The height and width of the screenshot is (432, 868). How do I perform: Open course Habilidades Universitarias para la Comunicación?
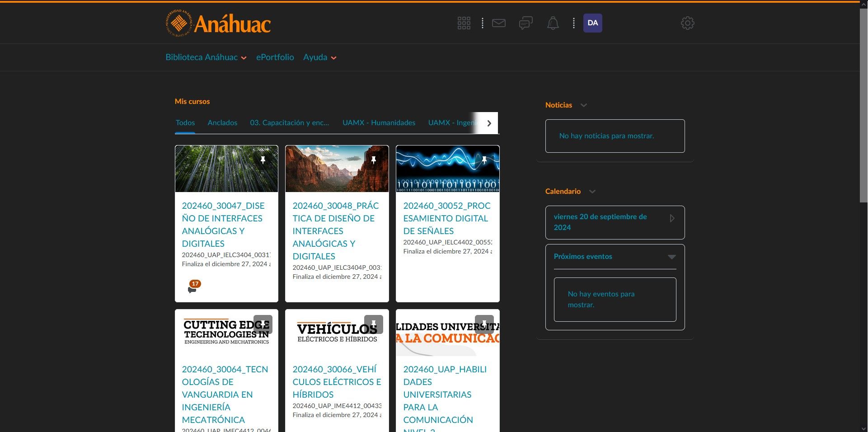445,397
